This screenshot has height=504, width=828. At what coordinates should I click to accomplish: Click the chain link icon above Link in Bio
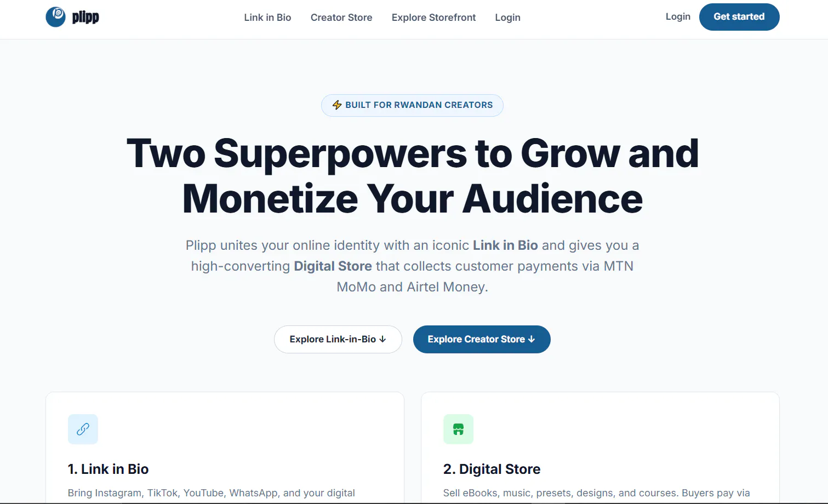tap(83, 429)
